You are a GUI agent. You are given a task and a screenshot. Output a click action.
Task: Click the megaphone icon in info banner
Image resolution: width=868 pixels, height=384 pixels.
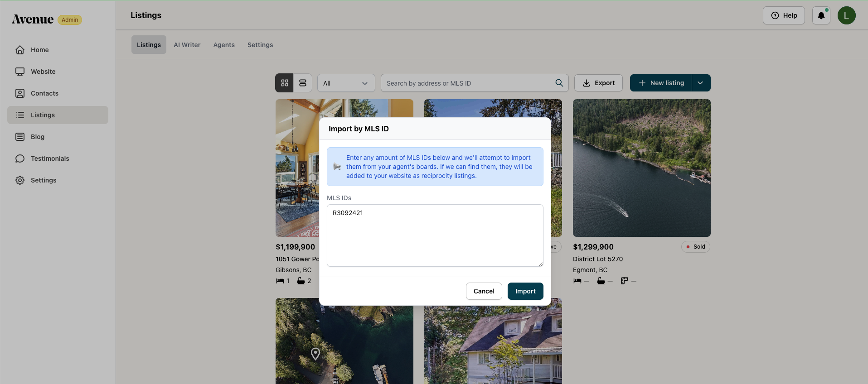click(337, 167)
